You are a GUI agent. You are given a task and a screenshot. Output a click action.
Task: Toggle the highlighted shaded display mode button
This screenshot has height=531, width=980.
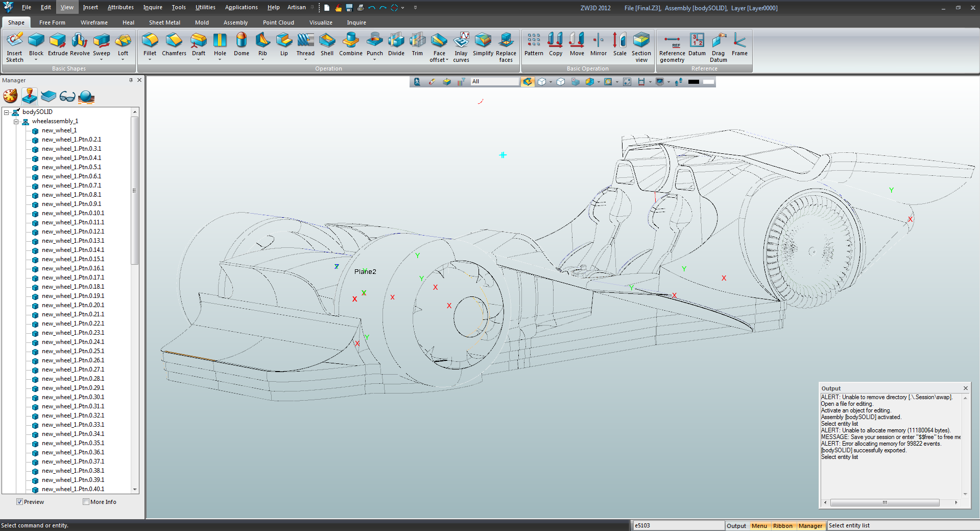(x=528, y=82)
